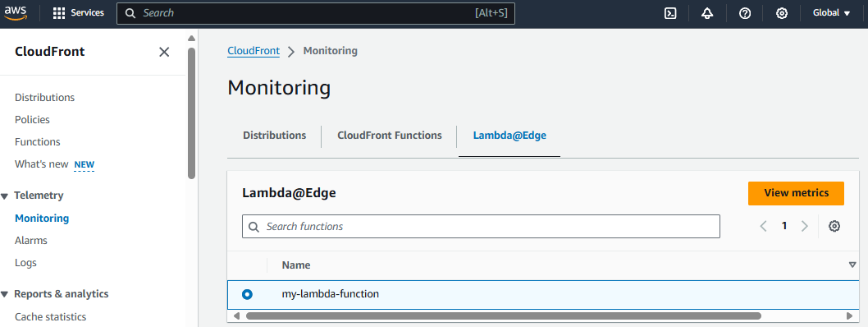Open the Services grid menu
868x327 pixels.
click(x=78, y=13)
